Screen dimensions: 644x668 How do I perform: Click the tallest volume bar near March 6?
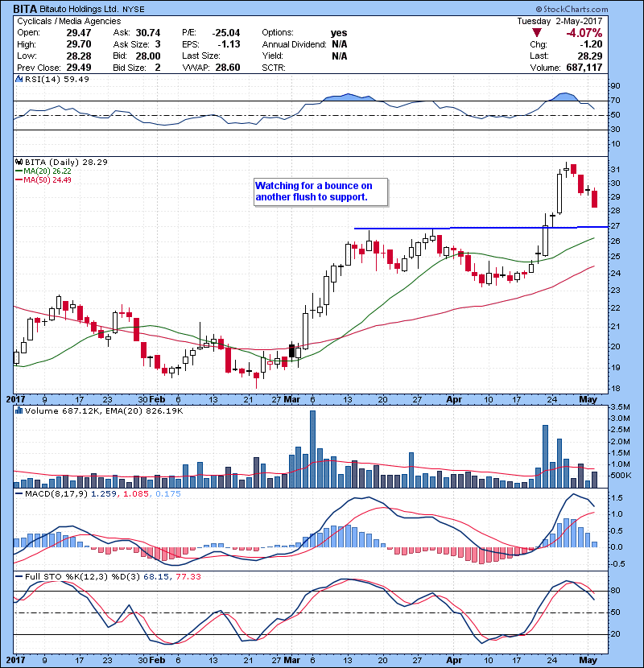pos(312,449)
